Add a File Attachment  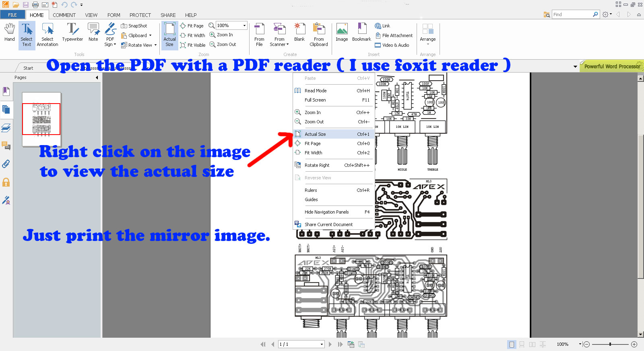point(394,35)
